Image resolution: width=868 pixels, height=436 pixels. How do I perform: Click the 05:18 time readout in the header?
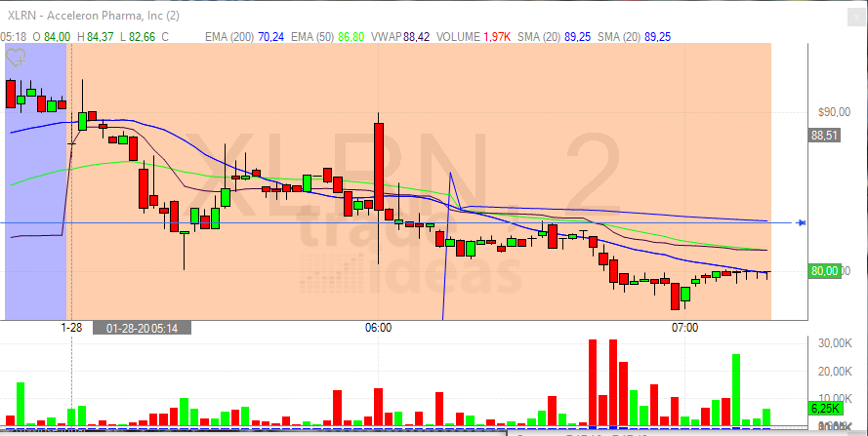[14, 37]
